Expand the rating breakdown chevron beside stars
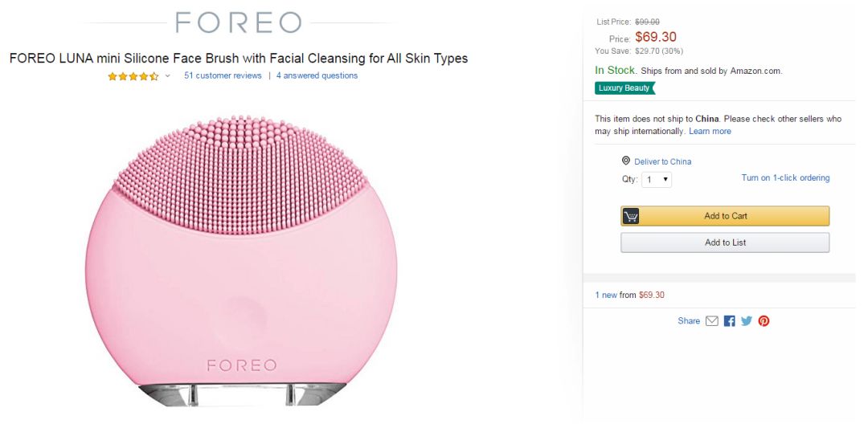The height and width of the screenshot is (432, 868). tap(168, 76)
